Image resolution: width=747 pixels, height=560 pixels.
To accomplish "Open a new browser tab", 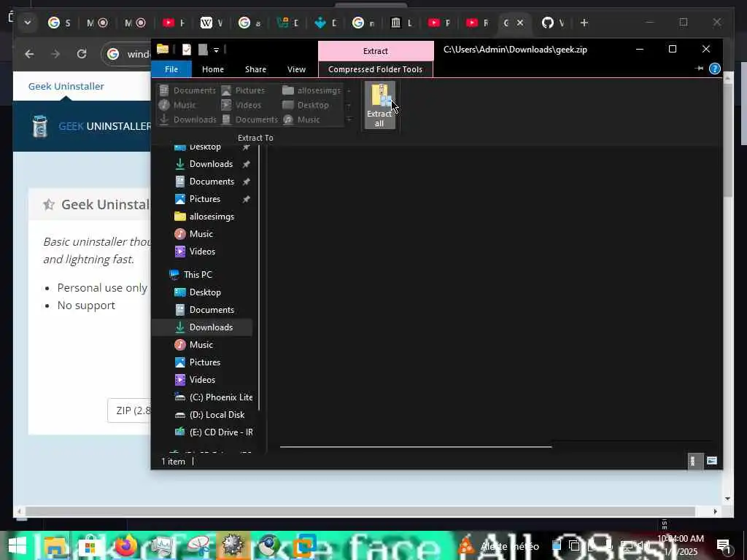I will point(584,23).
